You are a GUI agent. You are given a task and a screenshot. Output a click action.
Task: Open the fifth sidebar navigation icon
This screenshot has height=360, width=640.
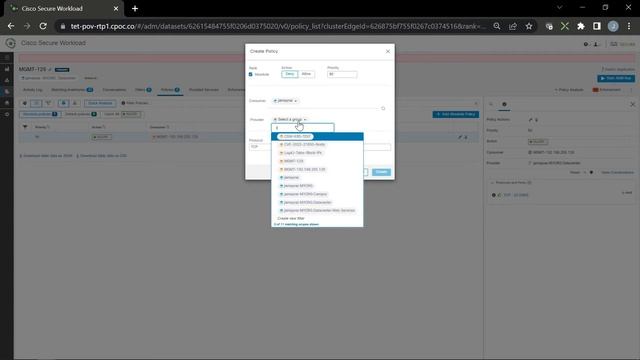point(7,103)
